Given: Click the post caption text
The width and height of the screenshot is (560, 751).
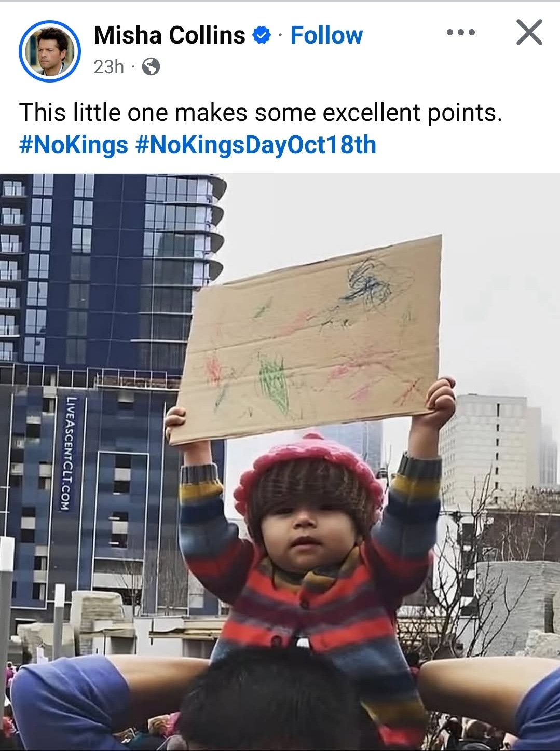Looking at the screenshot, I should point(261,113).
